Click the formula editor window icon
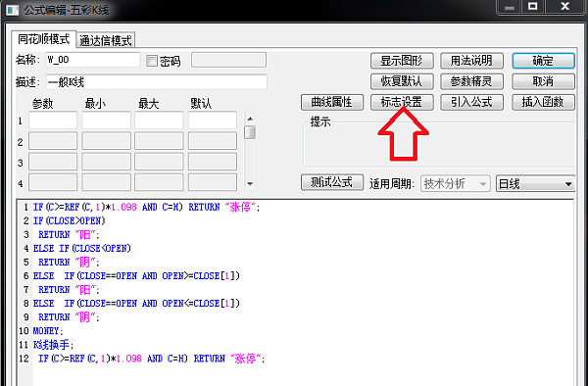This screenshot has width=588, height=386. pos(13,10)
